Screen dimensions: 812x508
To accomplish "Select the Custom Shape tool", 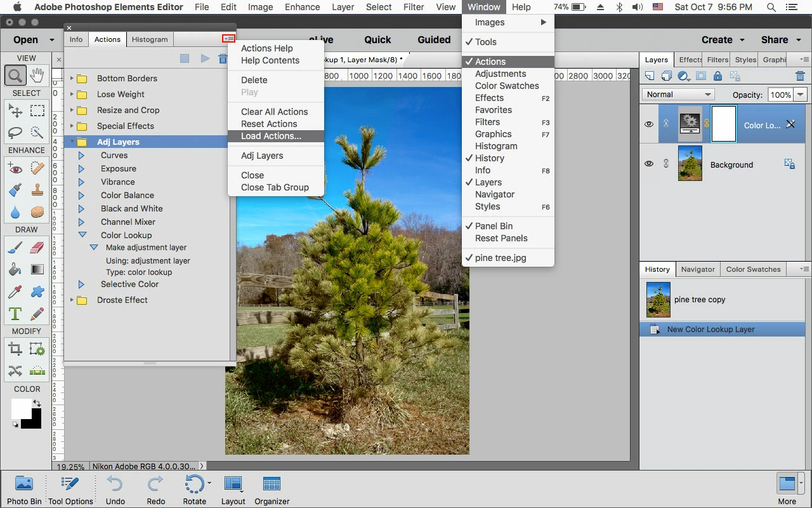I will pos(37,291).
